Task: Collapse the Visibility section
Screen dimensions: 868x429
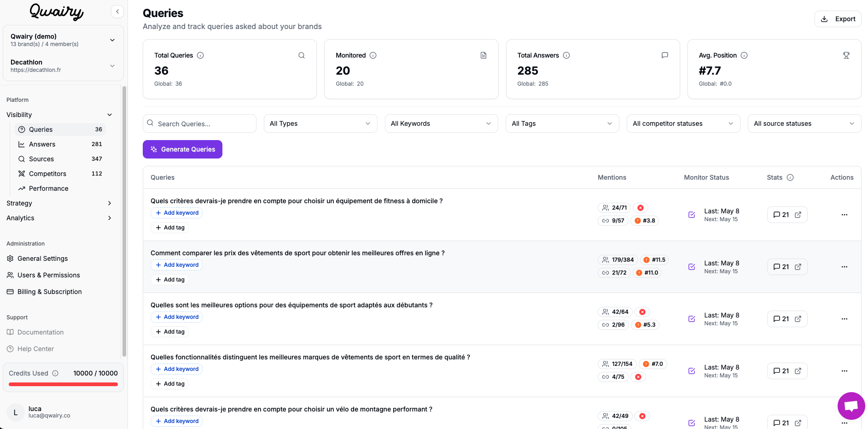Action: [x=60, y=115]
